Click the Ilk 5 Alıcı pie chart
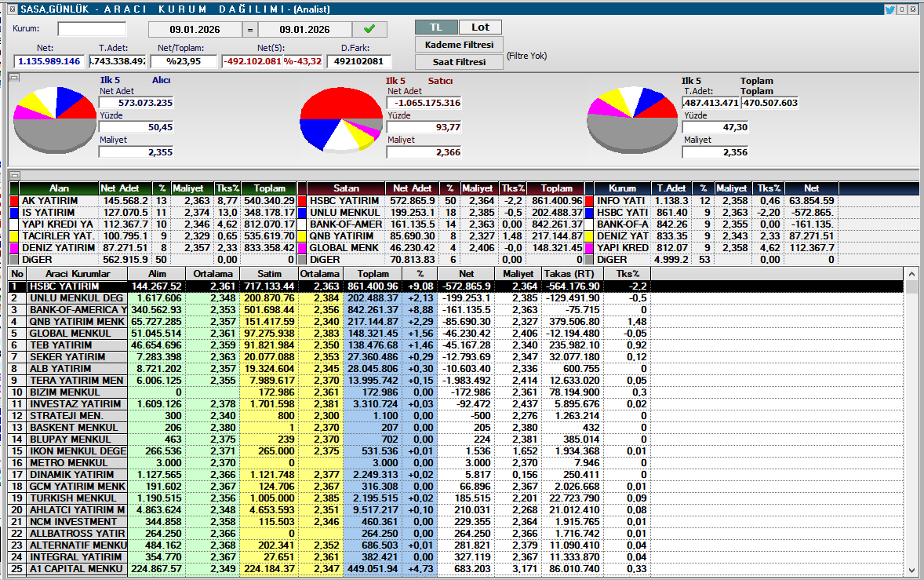 54,119
